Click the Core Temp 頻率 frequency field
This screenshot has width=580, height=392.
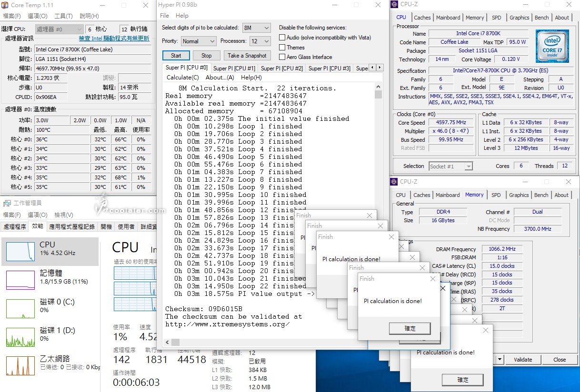(x=93, y=68)
